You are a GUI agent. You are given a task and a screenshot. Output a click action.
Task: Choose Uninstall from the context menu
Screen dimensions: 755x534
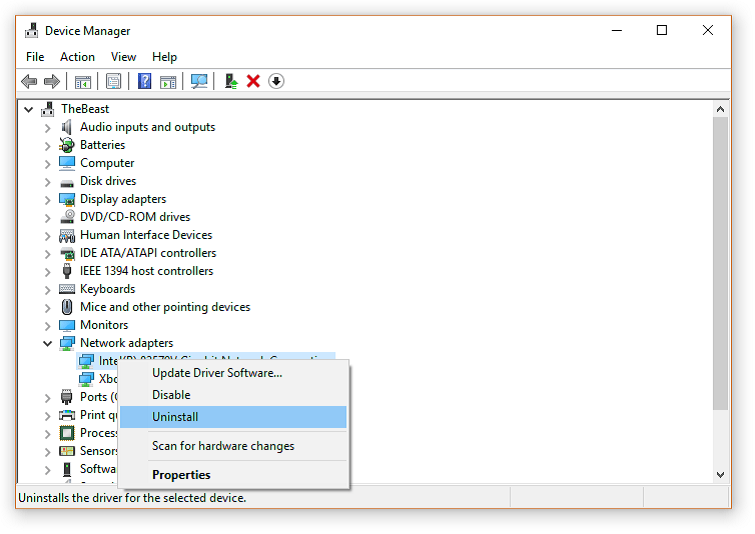click(175, 417)
